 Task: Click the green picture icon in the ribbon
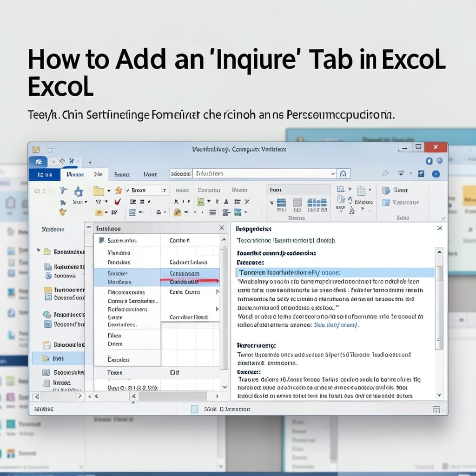pyautogui.click(x=200, y=201)
